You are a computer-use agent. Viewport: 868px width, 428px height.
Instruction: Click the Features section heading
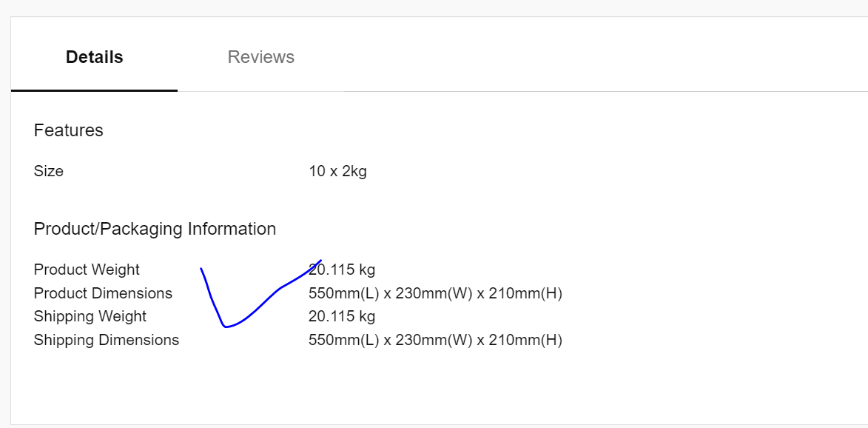tap(69, 130)
